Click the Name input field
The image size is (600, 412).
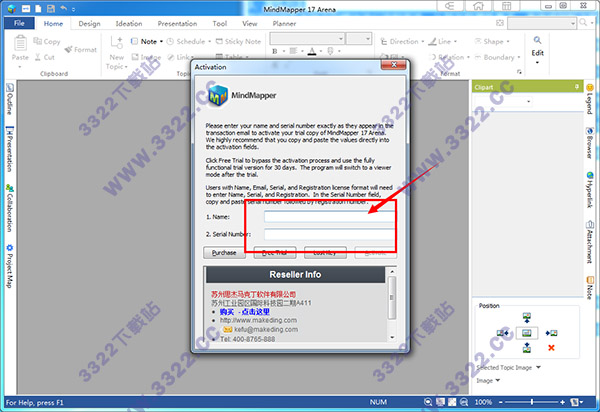pos(329,217)
